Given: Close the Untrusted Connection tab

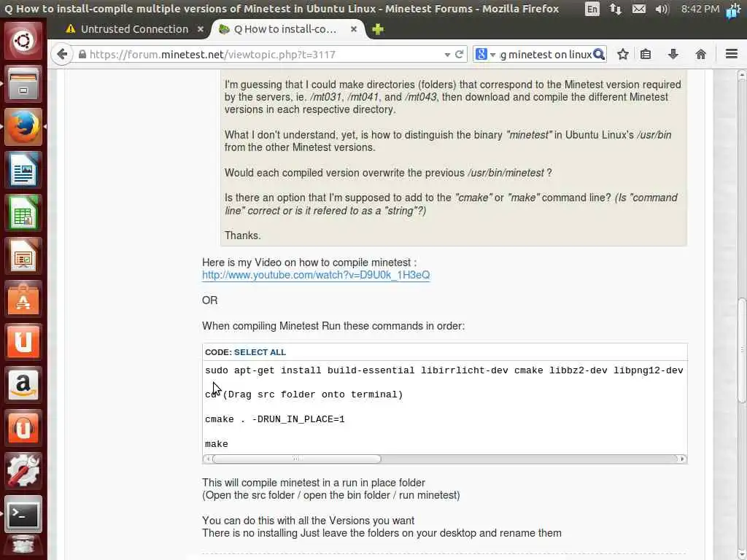Looking at the screenshot, I should (201, 29).
